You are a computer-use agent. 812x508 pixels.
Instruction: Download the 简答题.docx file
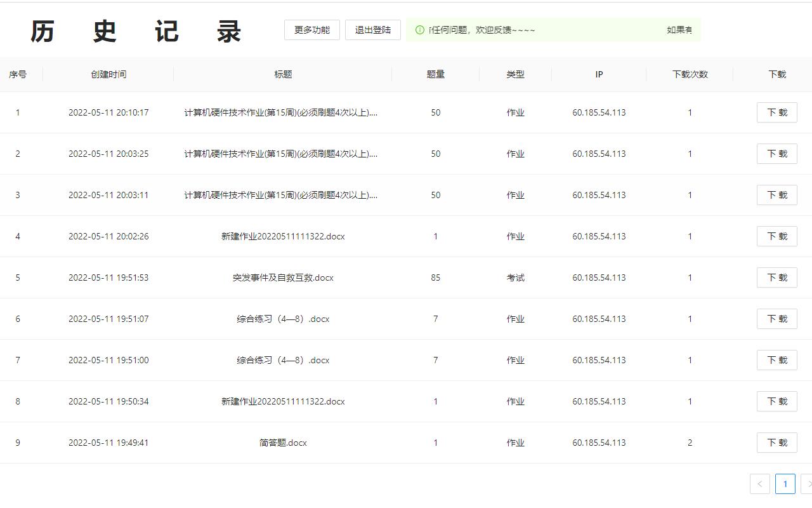[x=776, y=443]
